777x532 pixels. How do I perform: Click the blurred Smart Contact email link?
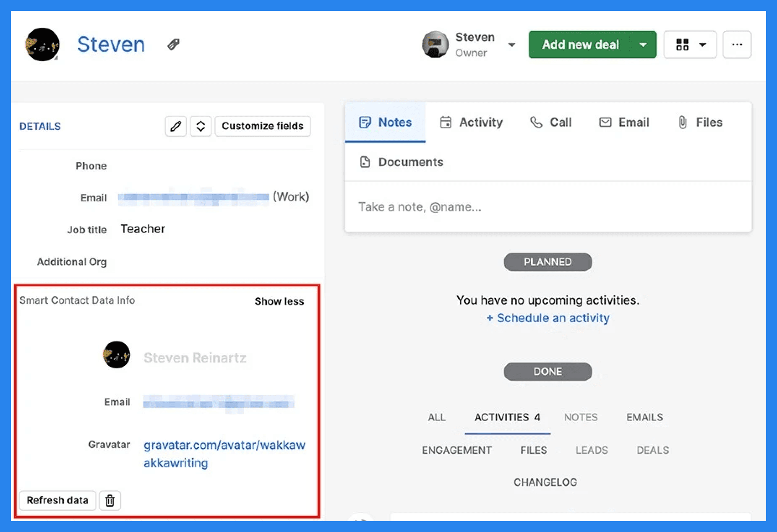tap(219, 403)
